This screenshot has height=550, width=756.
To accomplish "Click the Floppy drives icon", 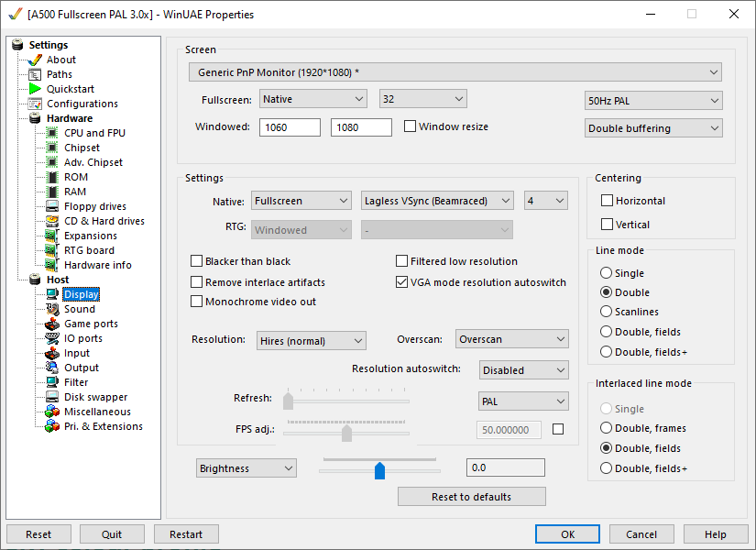I will (52, 206).
